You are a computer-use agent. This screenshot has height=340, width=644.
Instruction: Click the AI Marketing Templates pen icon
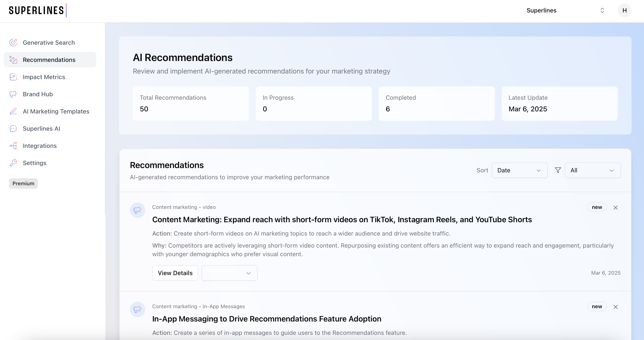[13, 111]
